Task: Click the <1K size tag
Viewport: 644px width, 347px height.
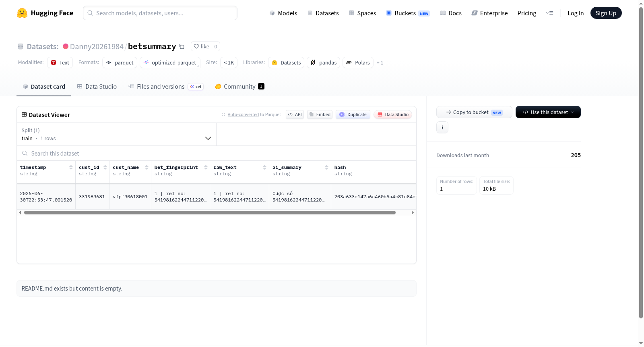Action: [x=229, y=62]
